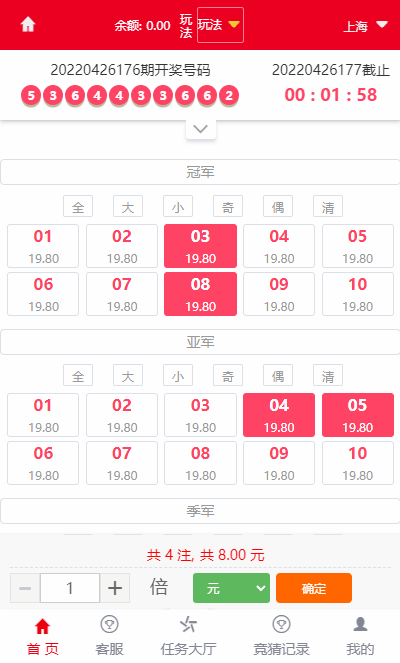Open the 上海 region dropdown

[x=365, y=26]
